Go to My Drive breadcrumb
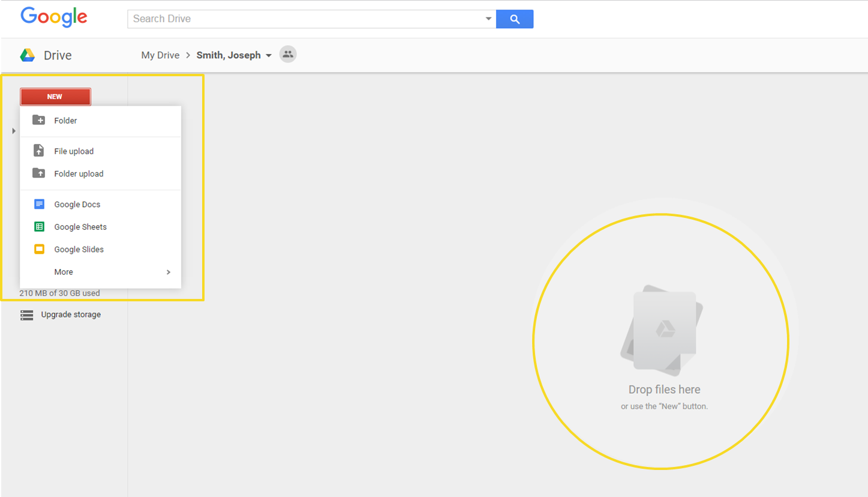The width and height of the screenshot is (868, 497). point(160,55)
